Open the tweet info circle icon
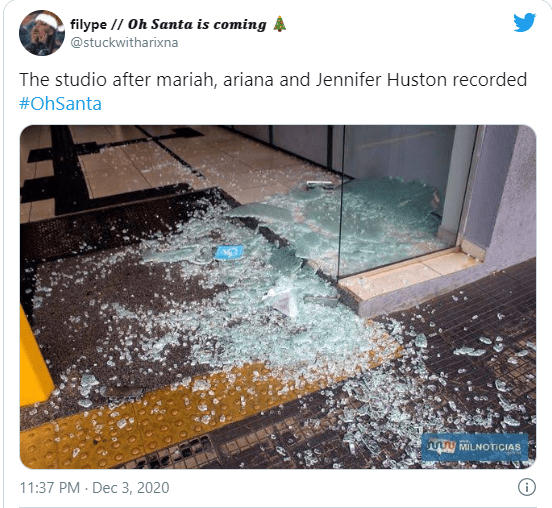The width and height of the screenshot is (552, 508). (527, 487)
